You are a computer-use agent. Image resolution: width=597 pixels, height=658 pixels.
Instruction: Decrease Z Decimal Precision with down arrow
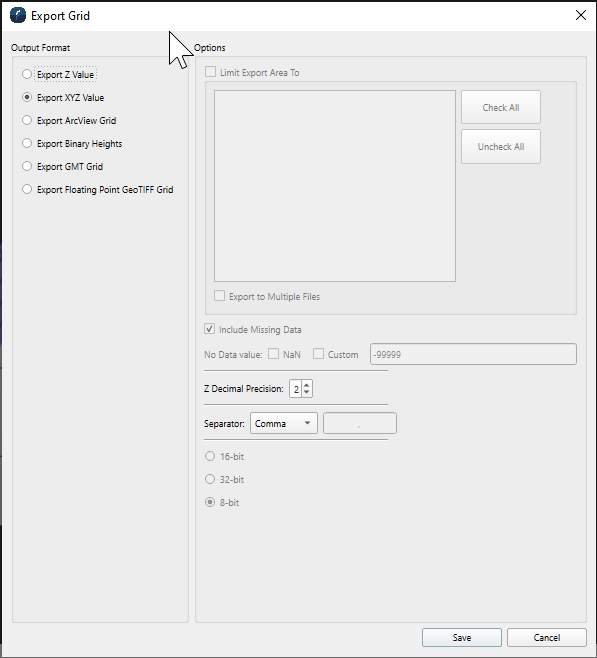click(307, 393)
